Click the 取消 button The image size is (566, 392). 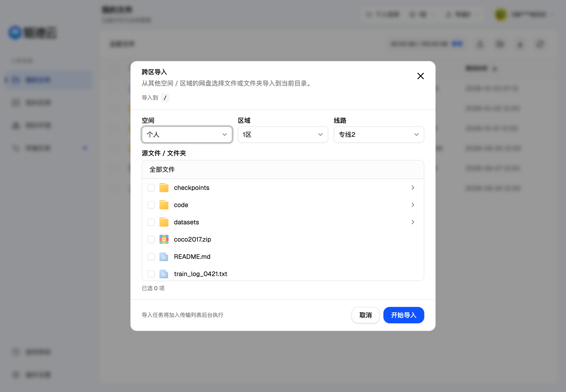(365, 315)
